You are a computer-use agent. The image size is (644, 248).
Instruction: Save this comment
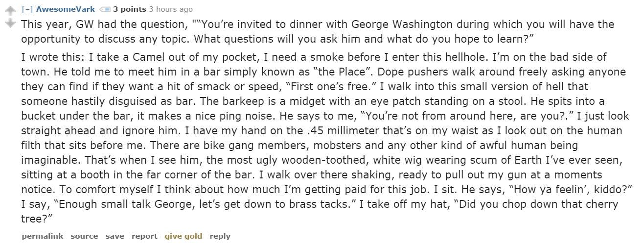(115, 236)
